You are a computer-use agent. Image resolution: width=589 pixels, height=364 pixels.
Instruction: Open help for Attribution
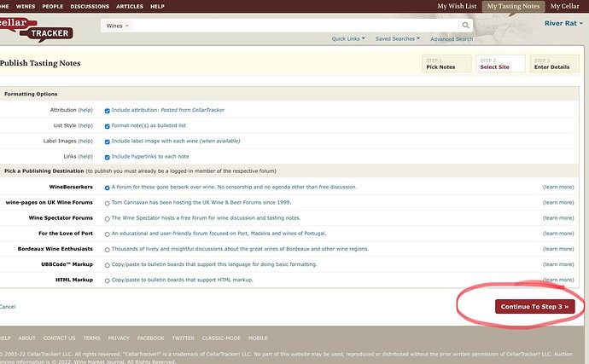click(85, 110)
